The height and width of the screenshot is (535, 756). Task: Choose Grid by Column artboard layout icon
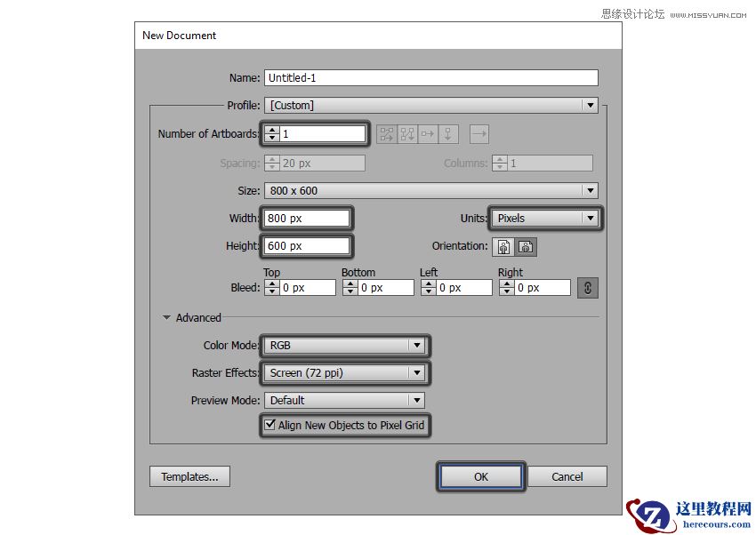[x=407, y=134]
